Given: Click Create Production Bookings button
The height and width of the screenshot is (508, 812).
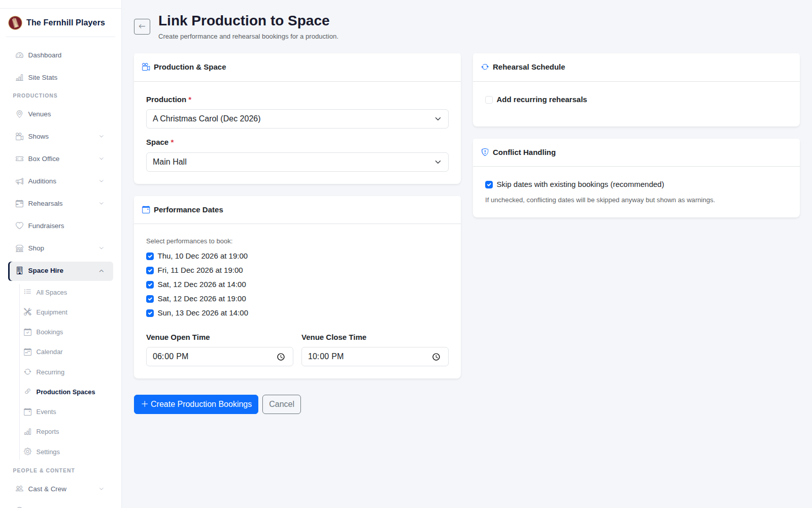Looking at the screenshot, I should coord(196,404).
